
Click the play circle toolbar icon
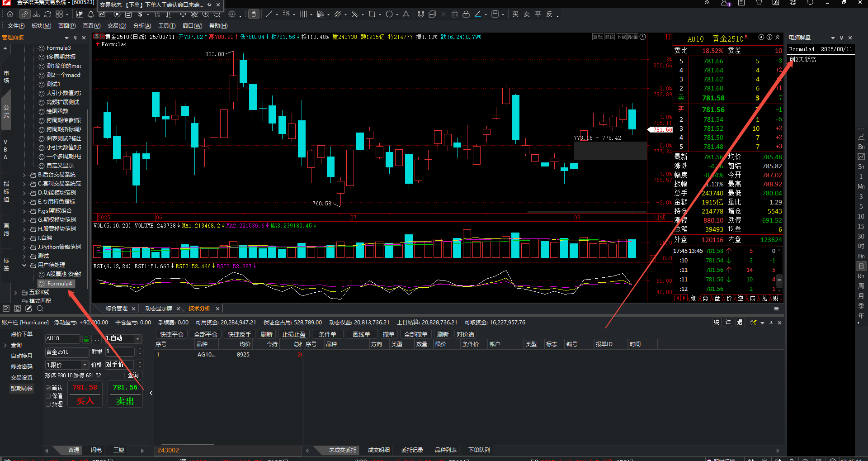(117, 14)
